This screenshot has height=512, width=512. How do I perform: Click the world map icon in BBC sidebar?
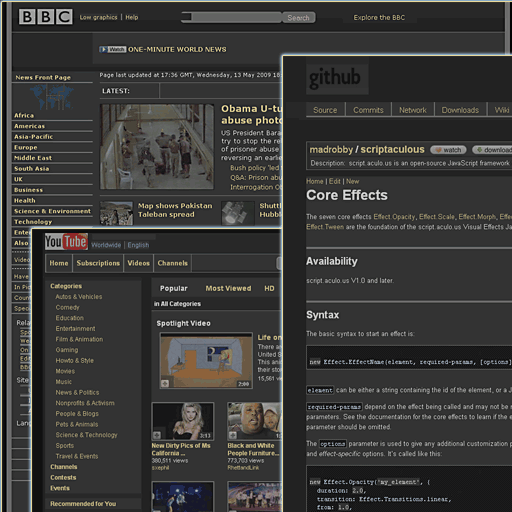tap(52, 97)
